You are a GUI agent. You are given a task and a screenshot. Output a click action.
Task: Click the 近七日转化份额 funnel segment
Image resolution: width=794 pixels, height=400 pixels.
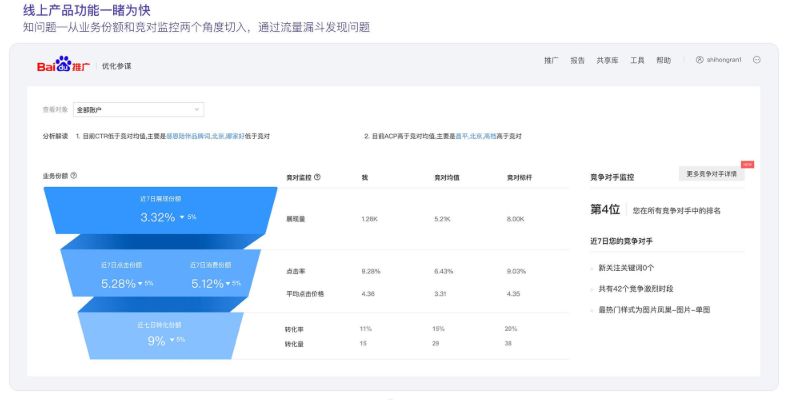coord(158,334)
